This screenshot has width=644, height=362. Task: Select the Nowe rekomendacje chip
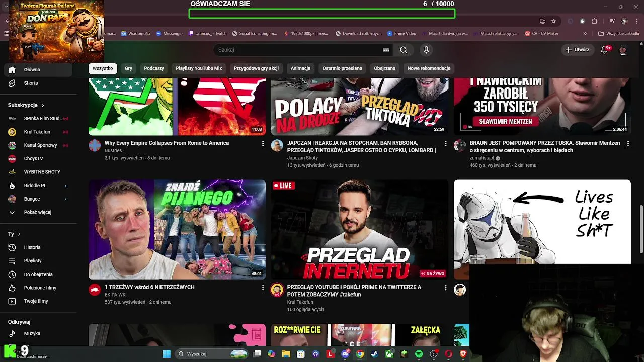[x=429, y=68]
